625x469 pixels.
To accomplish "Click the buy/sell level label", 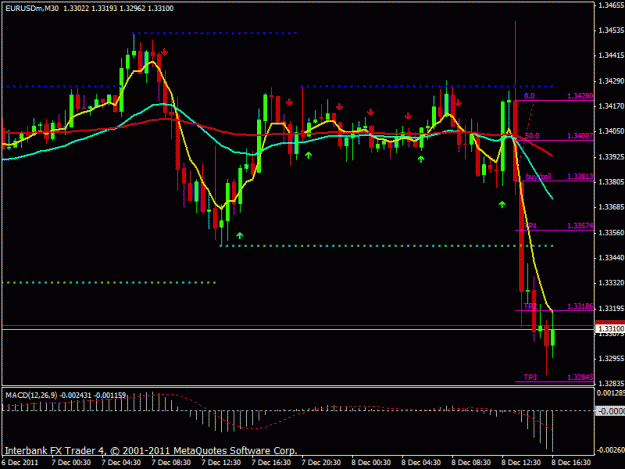I will [538, 177].
